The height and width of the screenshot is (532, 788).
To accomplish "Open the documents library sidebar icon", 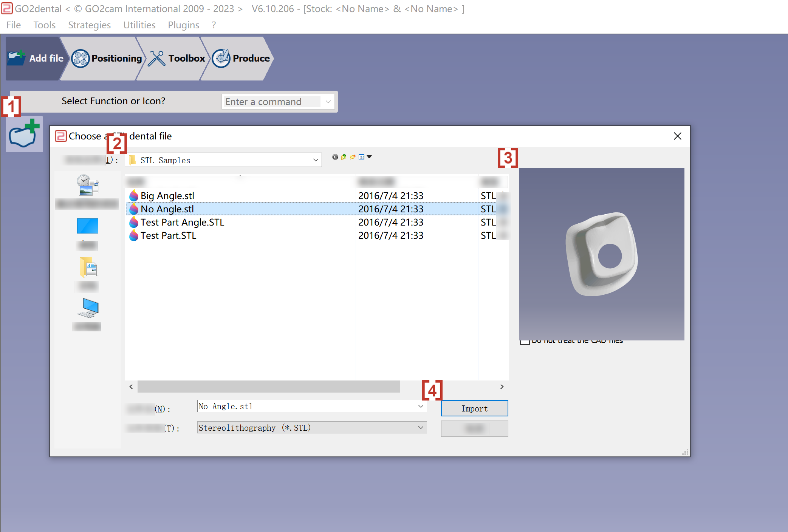I will (88, 267).
